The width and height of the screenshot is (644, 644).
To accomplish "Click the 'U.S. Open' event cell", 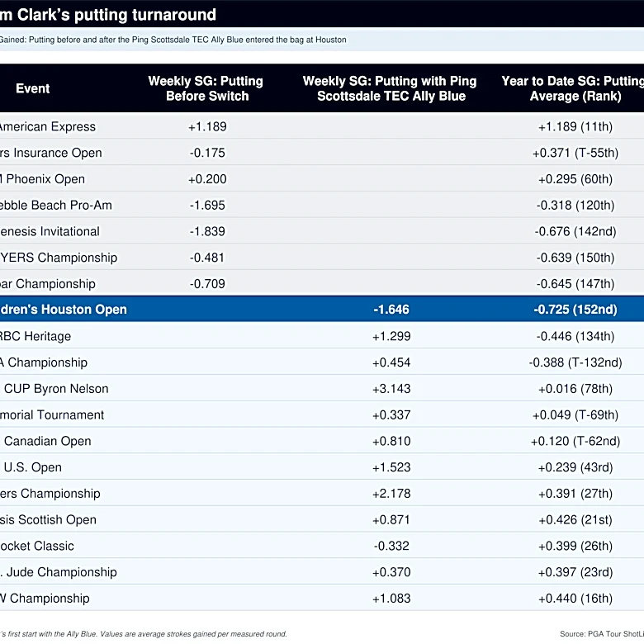I will [33, 468].
